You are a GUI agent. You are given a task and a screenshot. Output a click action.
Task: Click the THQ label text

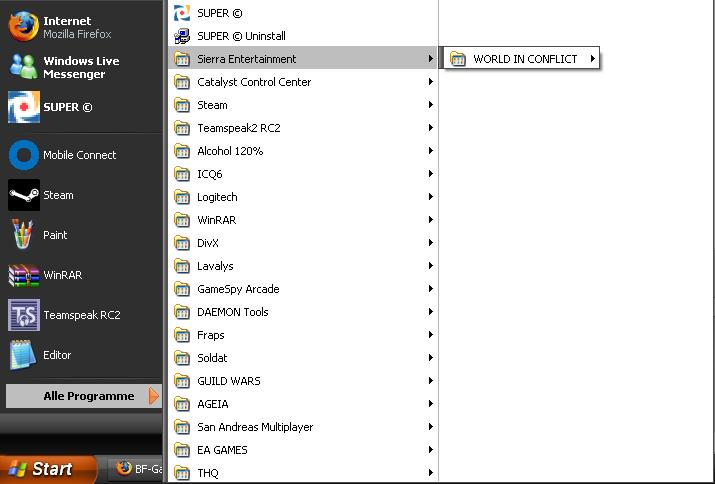pos(208,473)
